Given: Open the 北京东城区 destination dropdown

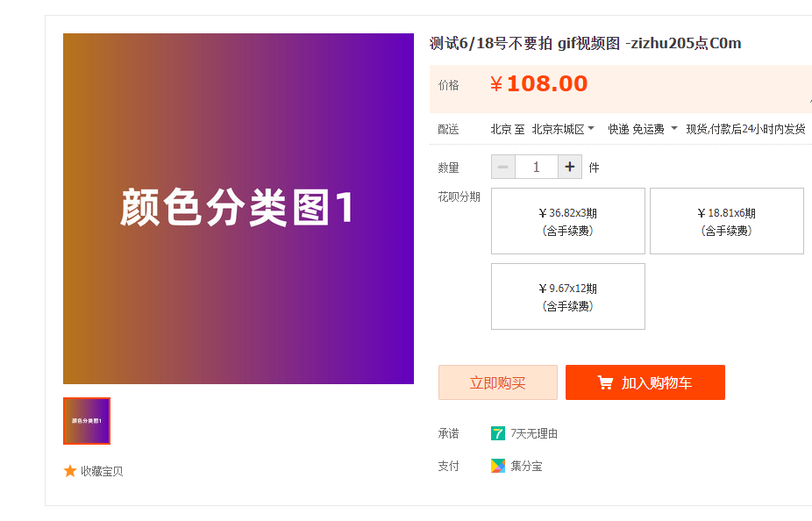Looking at the screenshot, I should coord(563,129).
